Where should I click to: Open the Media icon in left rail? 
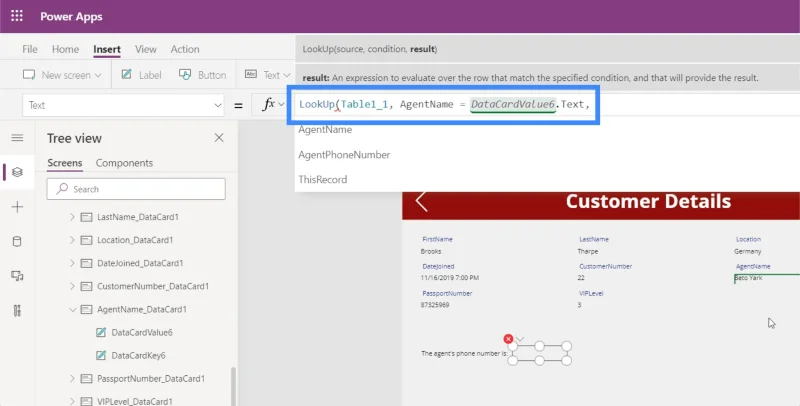17,276
